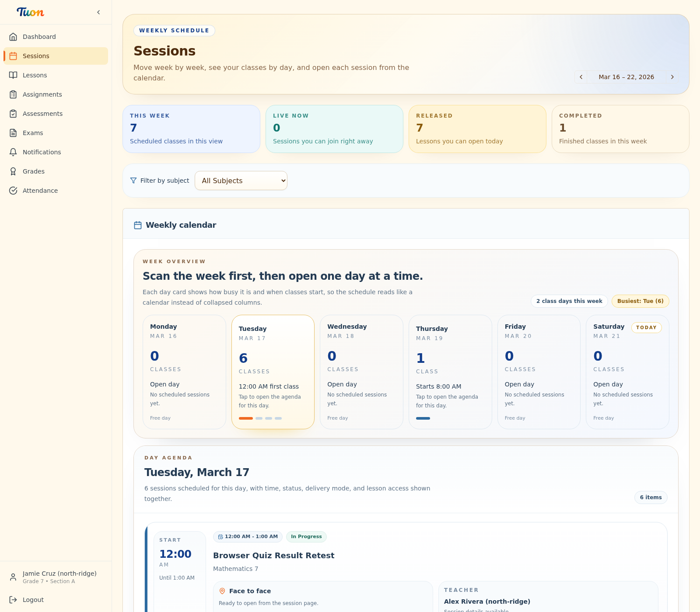This screenshot has width=700, height=612.
Task: Select the Attendance checkmark icon
Action: [14, 191]
